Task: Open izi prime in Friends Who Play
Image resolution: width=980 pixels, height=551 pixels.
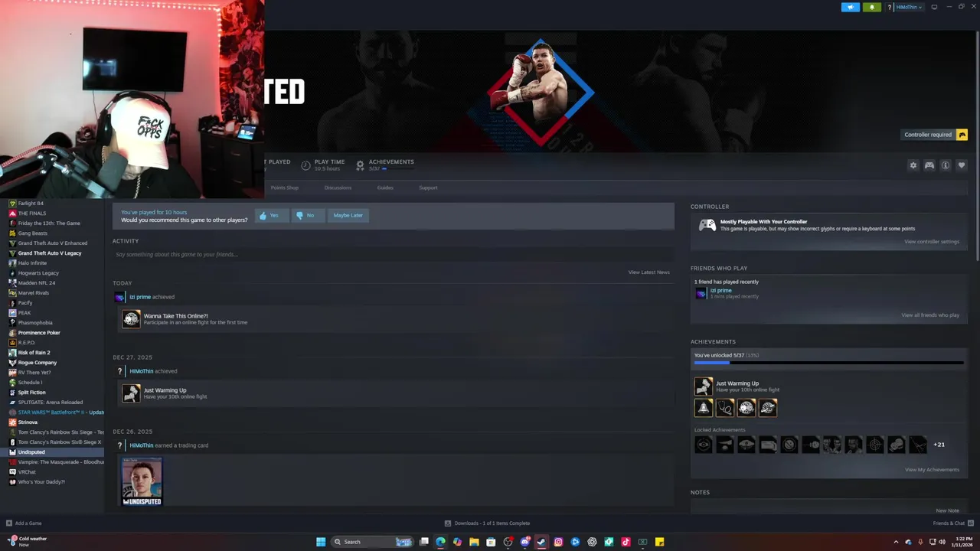Action: click(x=720, y=291)
